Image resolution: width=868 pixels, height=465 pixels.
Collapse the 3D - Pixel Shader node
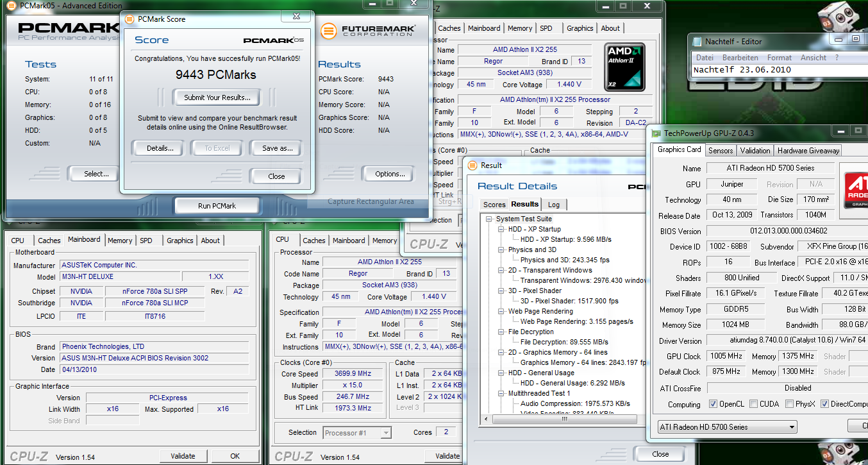(501, 291)
